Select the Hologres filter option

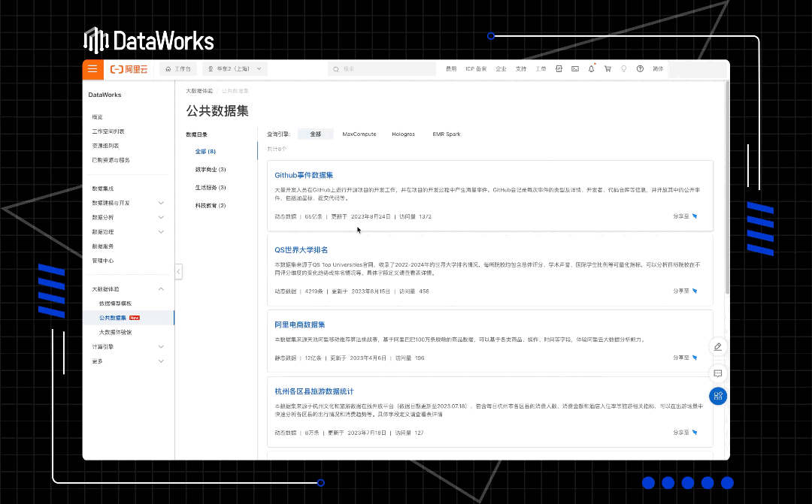[x=404, y=134]
